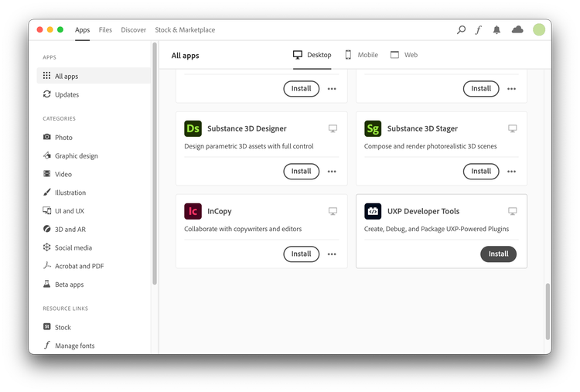Select the Web platform tab
Screen dimensions: 580x392
click(x=404, y=55)
